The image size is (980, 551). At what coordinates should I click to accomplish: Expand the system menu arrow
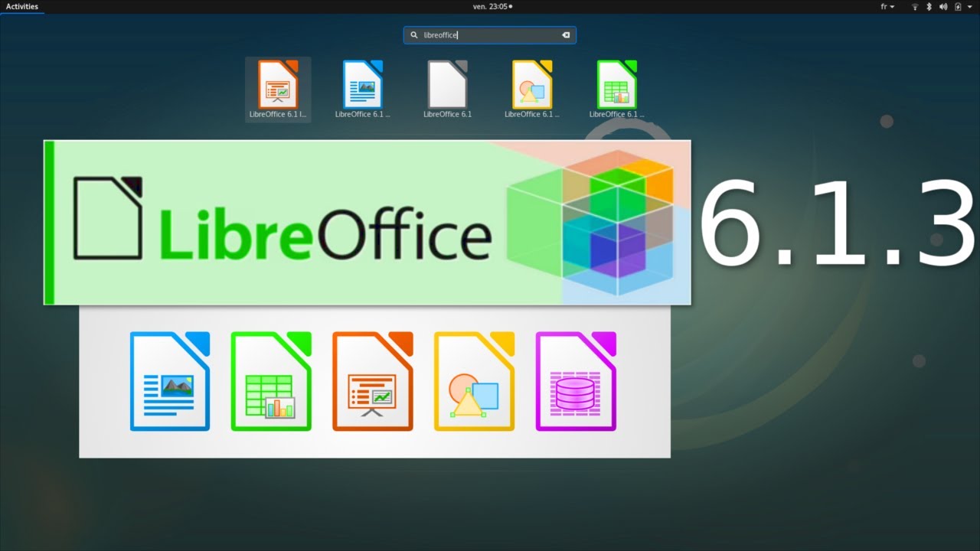pos(970,6)
